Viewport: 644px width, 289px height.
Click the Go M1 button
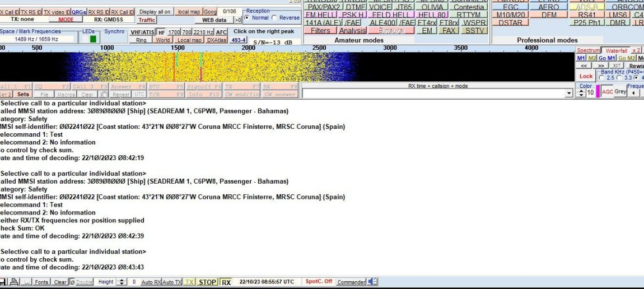606,58
